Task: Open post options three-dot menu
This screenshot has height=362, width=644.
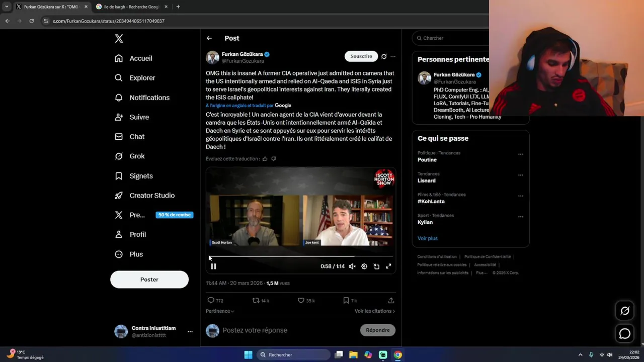Action: (x=393, y=56)
